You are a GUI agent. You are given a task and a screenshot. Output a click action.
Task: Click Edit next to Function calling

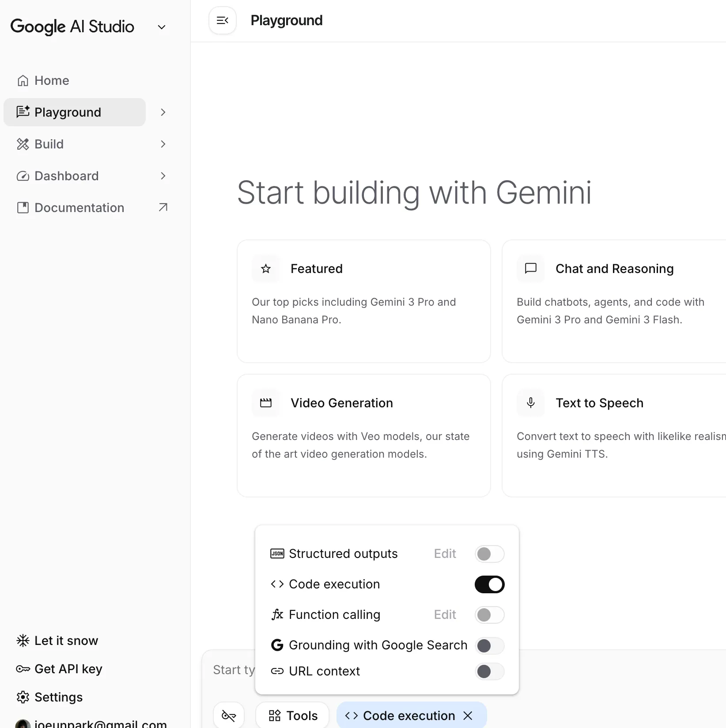pyautogui.click(x=445, y=615)
